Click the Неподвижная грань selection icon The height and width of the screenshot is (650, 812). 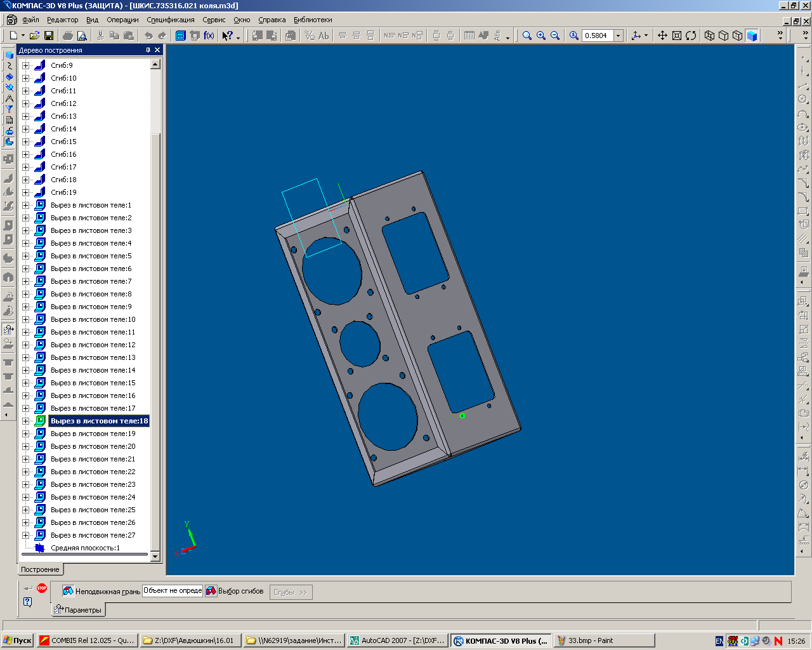click(68, 591)
